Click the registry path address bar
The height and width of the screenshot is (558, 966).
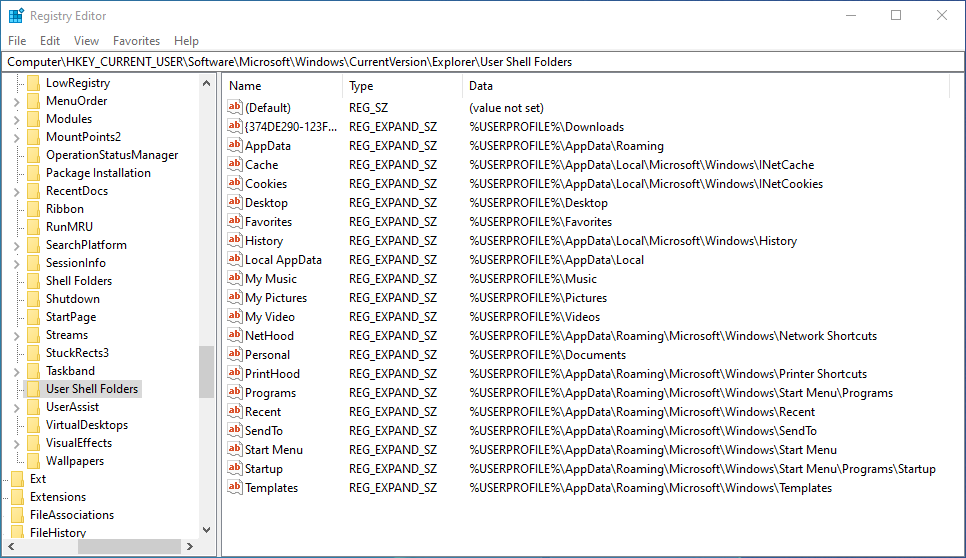[483, 62]
